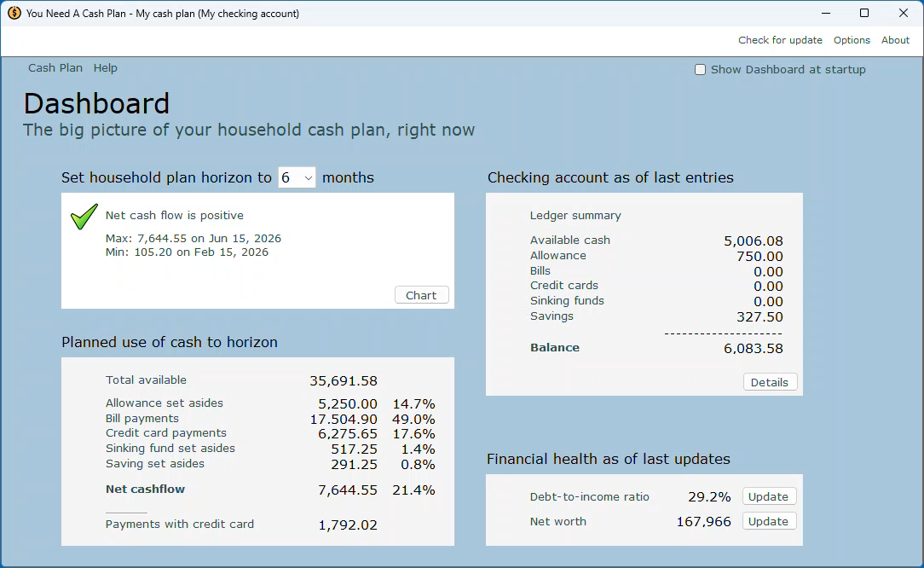Enable Show Dashboard at startup checkbox
This screenshot has height=568, width=924.
click(701, 70)
